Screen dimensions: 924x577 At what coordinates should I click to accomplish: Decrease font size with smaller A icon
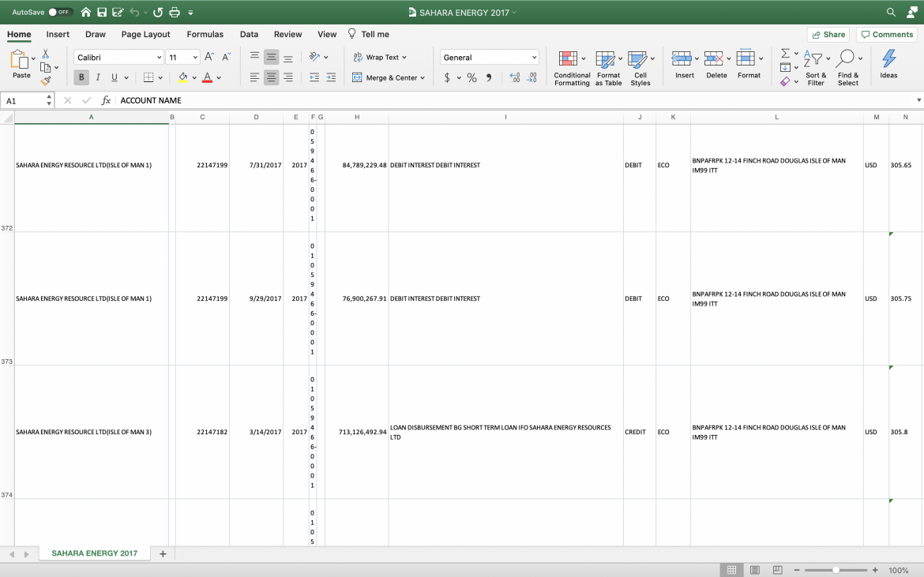coord(226,57)
